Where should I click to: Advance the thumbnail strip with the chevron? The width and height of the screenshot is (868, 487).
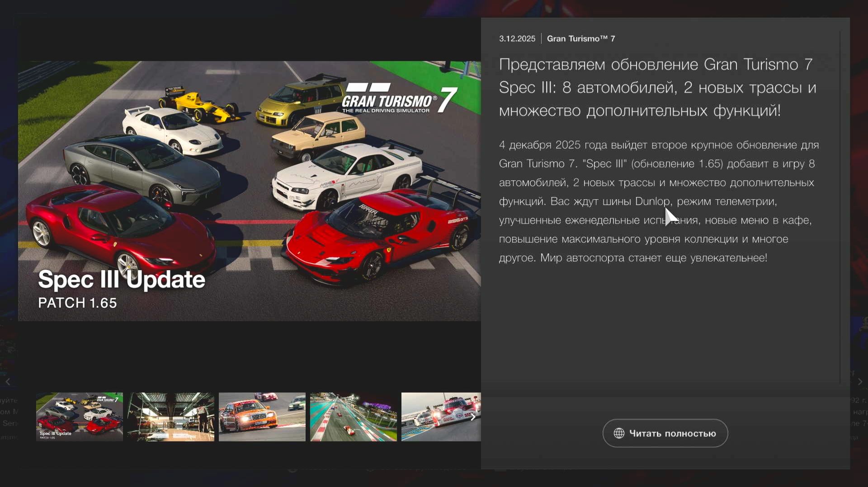(x=473, y=417)
